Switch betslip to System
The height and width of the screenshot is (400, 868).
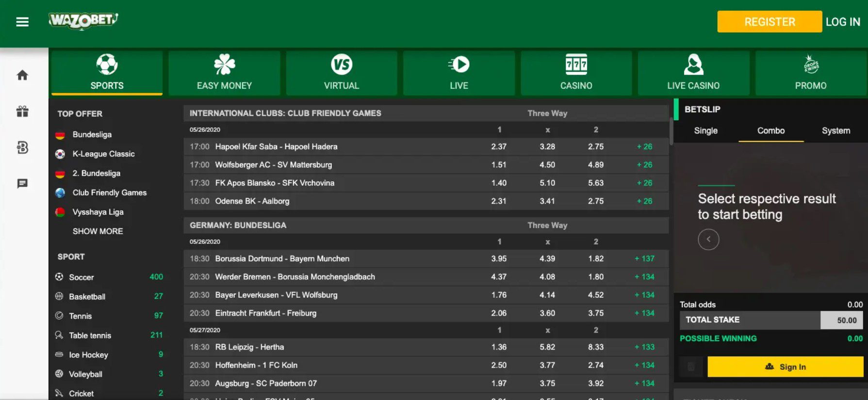click(x=836, y=131)
